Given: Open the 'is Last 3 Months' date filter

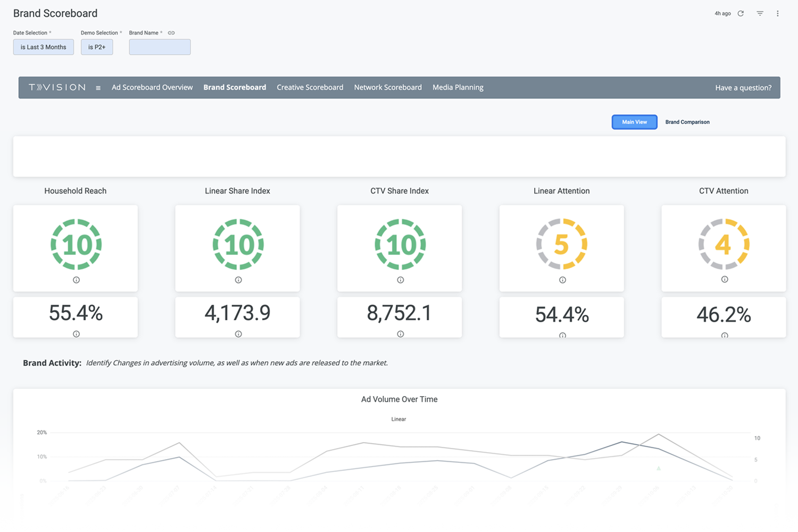Looking at the screenshot, I should [43, 47].
